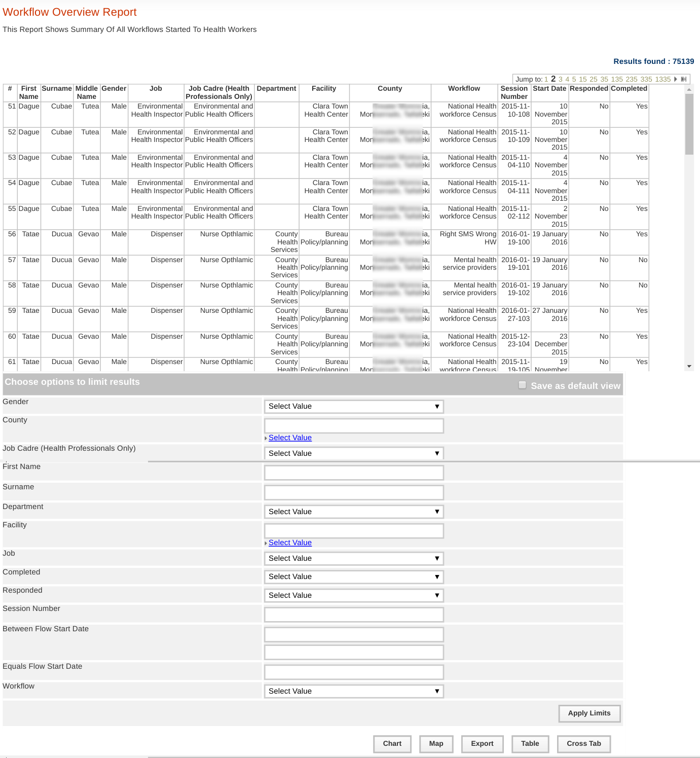The height and width of the screenshot is (758, 700).
Task: Focus the Session Number input field
Action: click(x=354, y=615)
